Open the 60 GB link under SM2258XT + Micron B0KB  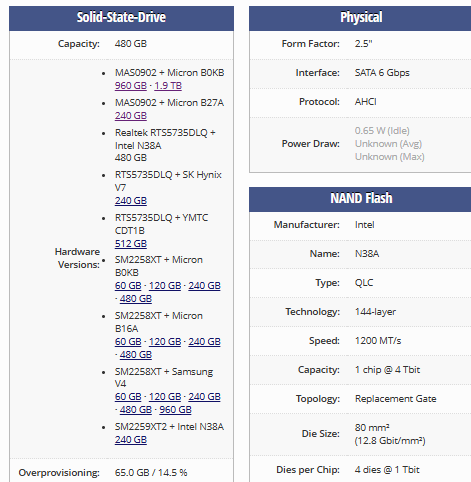pos(128,286)
